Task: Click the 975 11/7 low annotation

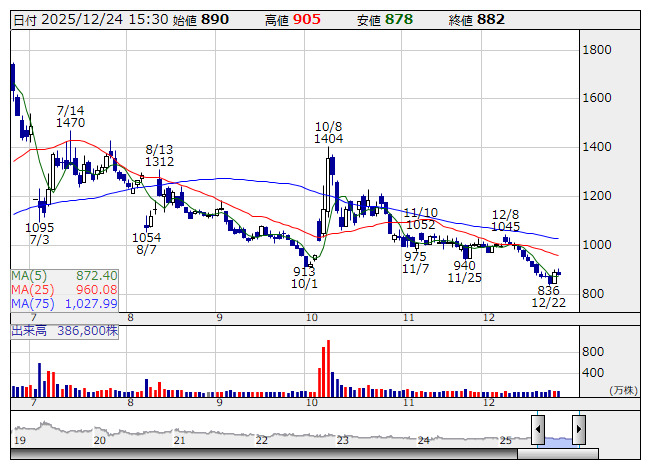Action: coord(416,262)
